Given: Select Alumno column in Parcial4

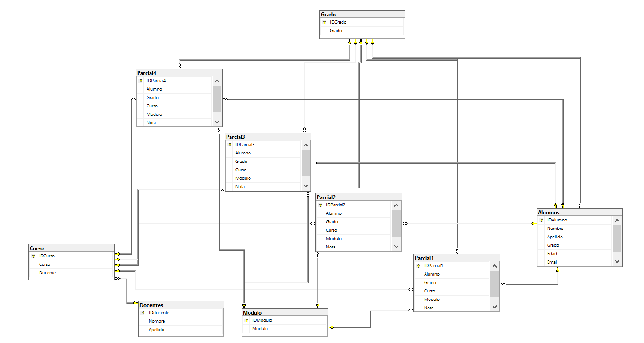Looking at the screenshot, I should (x=175, y=89).
